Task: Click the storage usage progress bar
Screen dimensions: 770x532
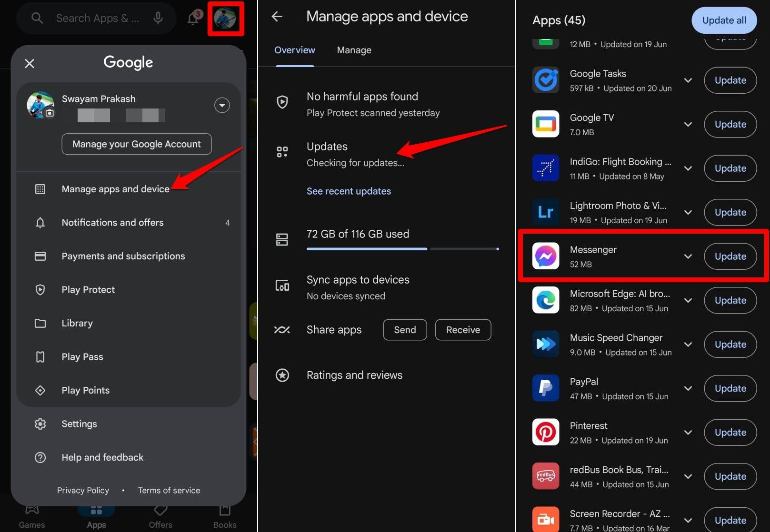Action: pyautogui.click(x=402, y=249)
